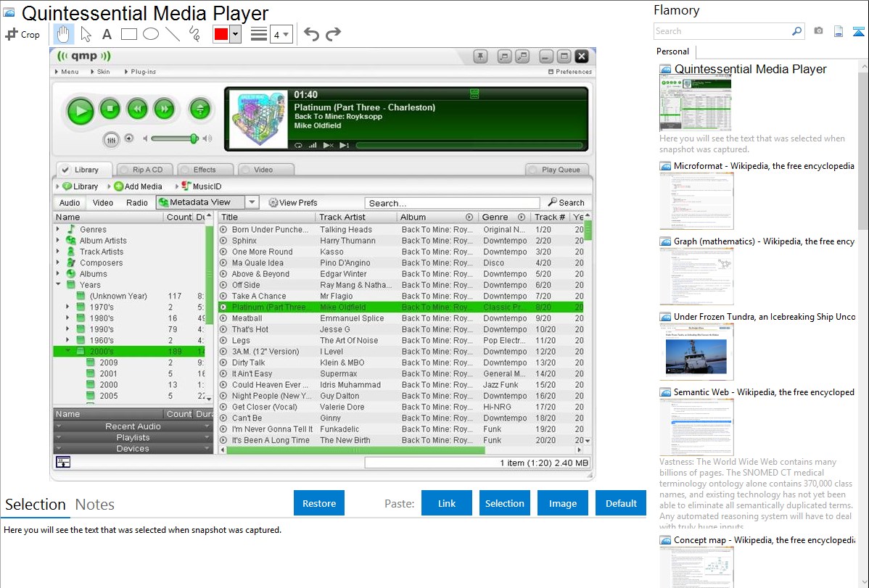This screenshot has height=588, width=869.
Task: Toggle the equalizer button under playback controls
Action: coord(111,140)
